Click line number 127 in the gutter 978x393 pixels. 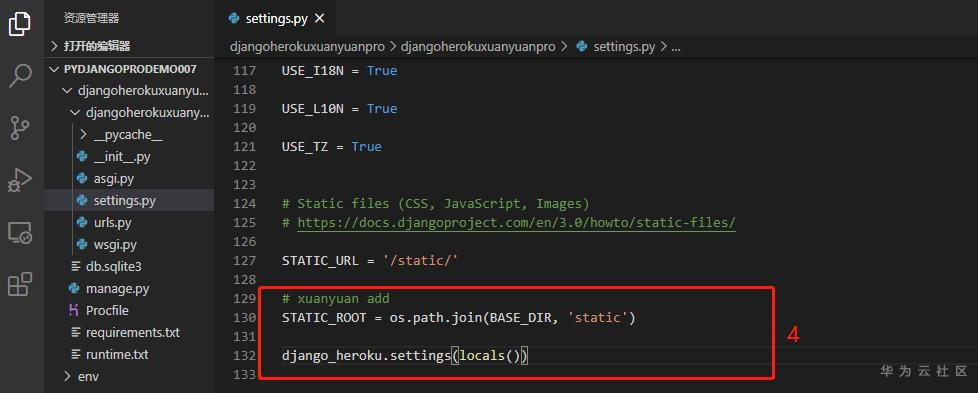[244, 260]
